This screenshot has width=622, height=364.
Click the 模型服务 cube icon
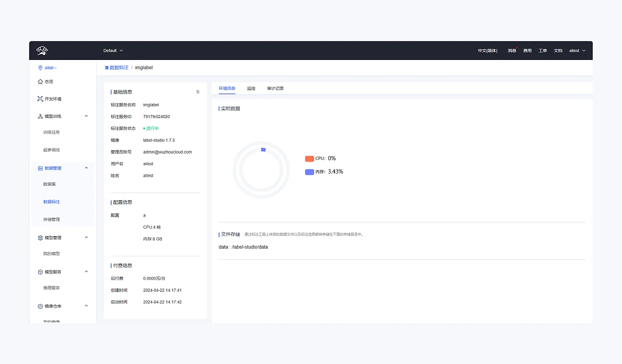40,272
